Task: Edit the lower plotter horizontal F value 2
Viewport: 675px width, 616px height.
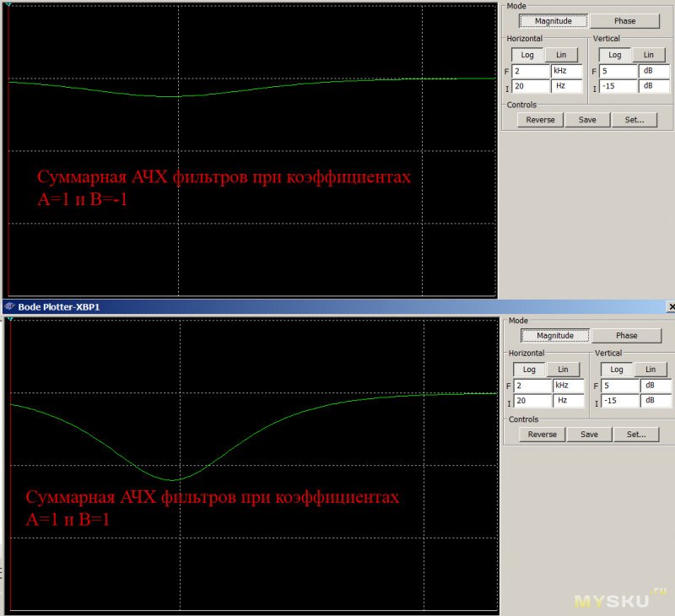Action: pyautogui.click(x=532, y=386)
